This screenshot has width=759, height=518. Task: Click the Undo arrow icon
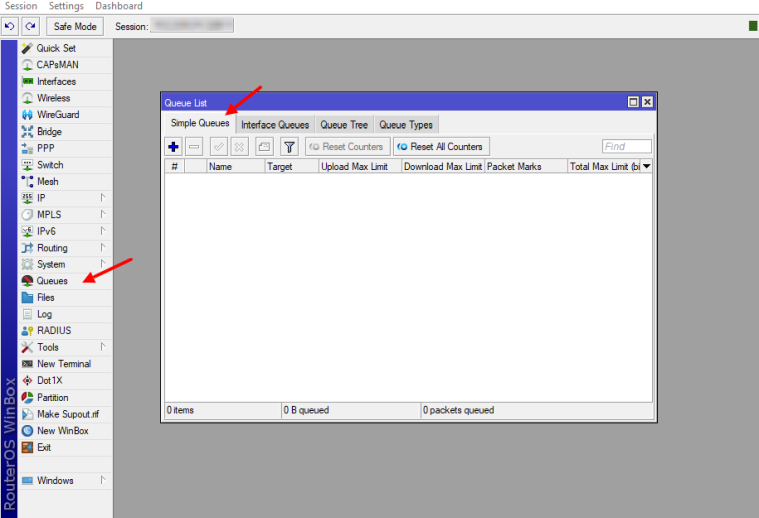coord(10,26)
